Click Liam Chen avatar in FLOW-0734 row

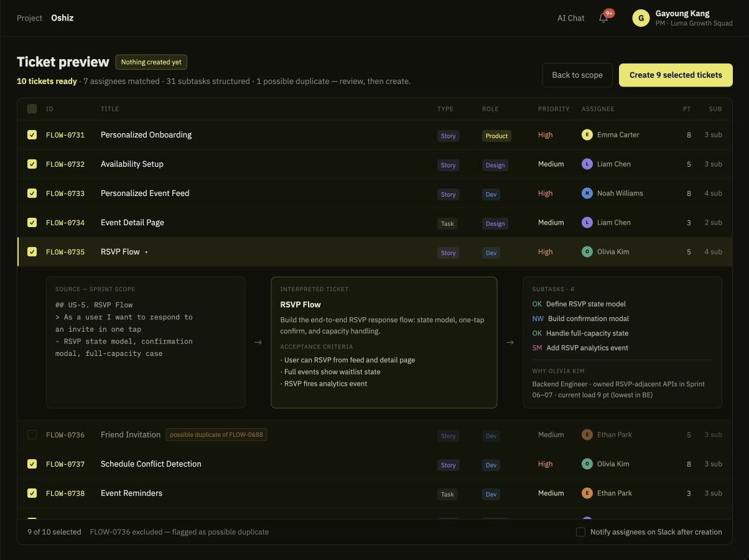(x=587, y=223)
